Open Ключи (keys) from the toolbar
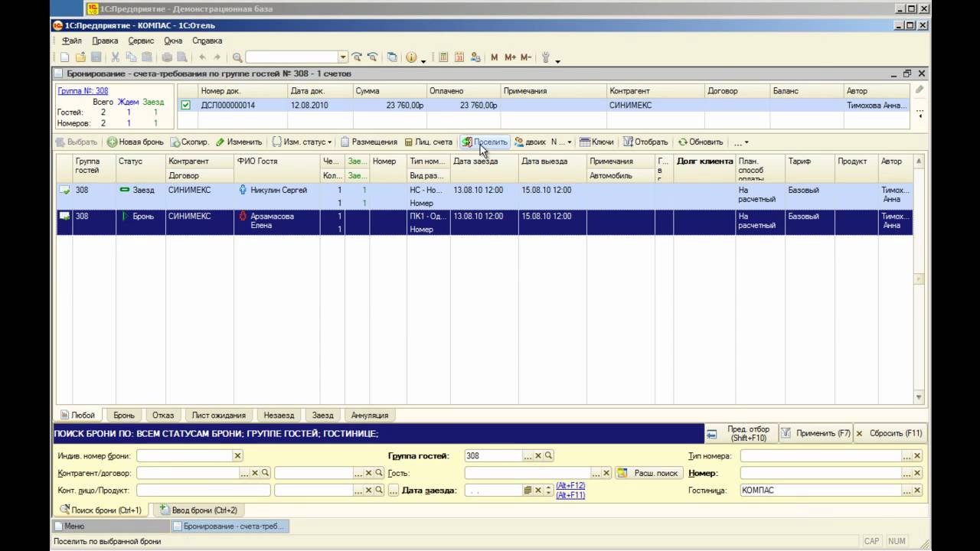The height and width of the screenshot is (551, 980). tap(596, 142)
